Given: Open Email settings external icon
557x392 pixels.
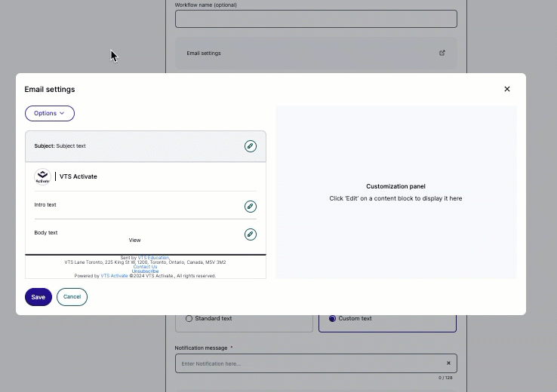Looking at the screenshot, I should [442, 53].
